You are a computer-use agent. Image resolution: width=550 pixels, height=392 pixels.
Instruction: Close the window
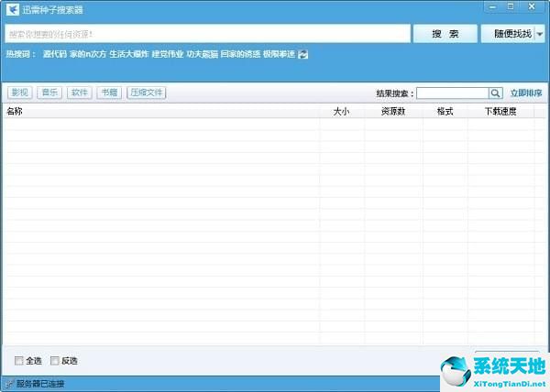(x=532, y=6)
